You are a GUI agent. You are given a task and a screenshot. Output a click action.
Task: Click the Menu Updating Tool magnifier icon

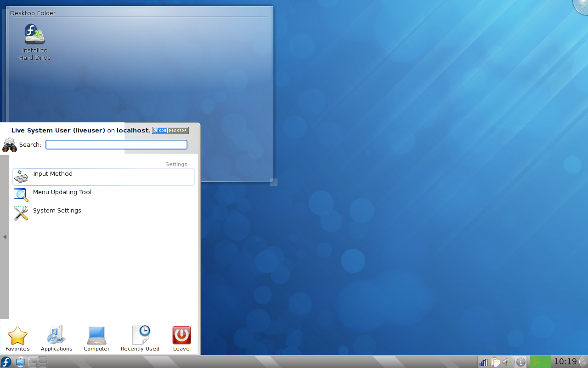click(21, 195)
